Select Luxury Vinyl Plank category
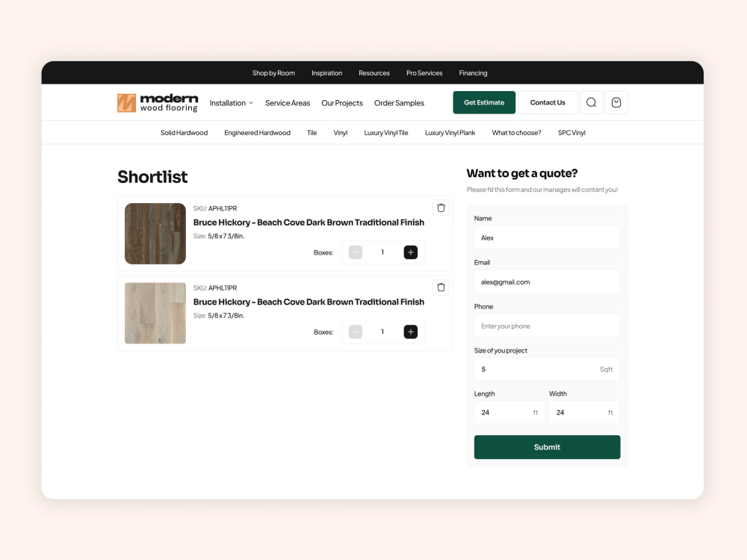Image resolution: width=747 pixels, height=560 pixels. (450, 133)
